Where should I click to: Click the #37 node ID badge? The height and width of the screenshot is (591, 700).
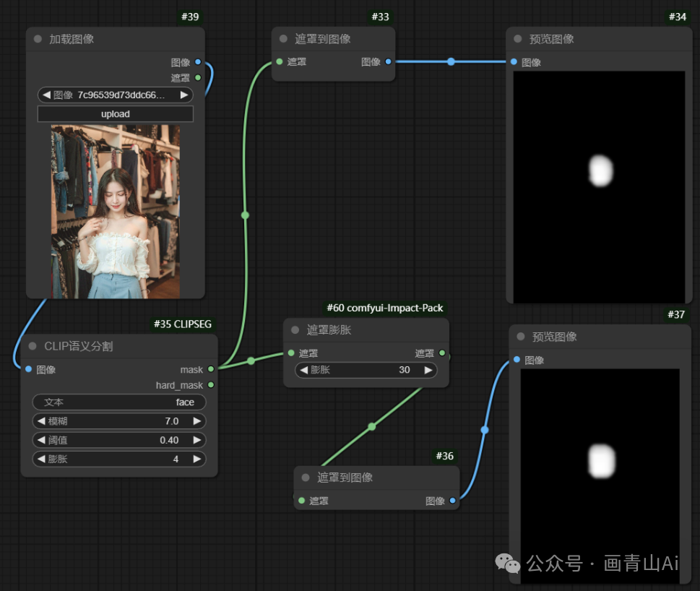tap(676, 314)
